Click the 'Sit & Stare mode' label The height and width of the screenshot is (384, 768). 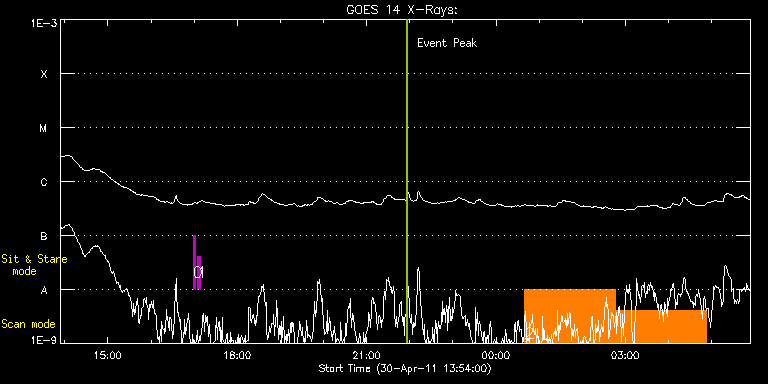coord(34,265)
